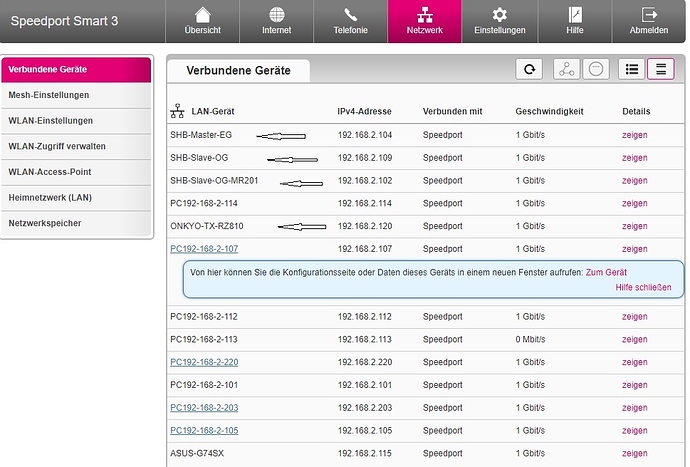
Task: Click device name SHB-Master-EG
Action: (x=201, y=135)
